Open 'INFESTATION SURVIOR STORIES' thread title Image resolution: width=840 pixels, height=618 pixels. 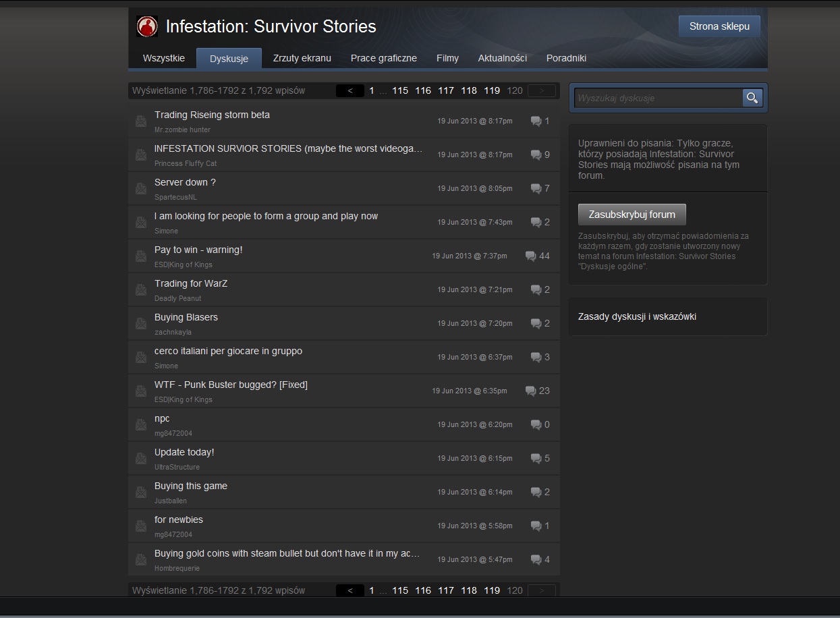pyautogui.click(x=289, y=148)
